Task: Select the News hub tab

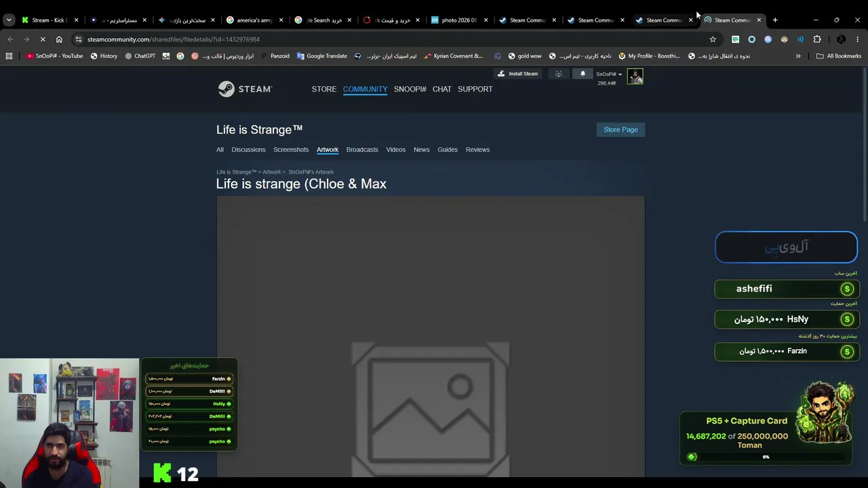Action: click(422, 150)
